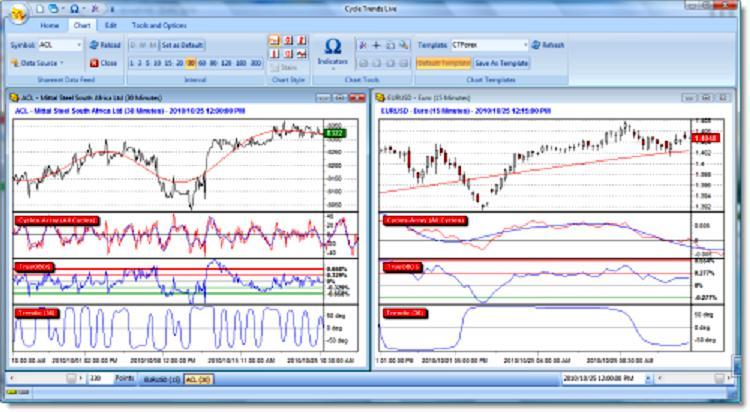Screen dimensions: 750x412
Task: Click the cycle wave icon in the quick-access toolbar
Action: pos(96,9)
